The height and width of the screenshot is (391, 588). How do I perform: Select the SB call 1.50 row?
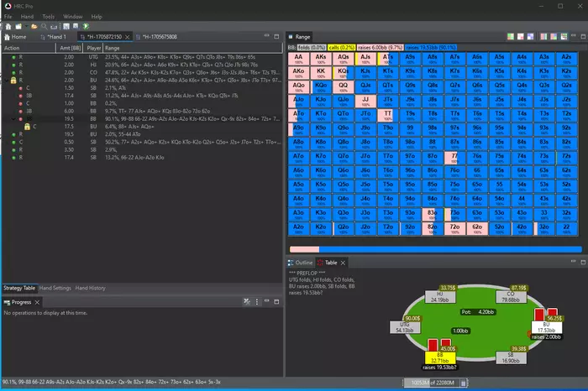click(142, 88)
